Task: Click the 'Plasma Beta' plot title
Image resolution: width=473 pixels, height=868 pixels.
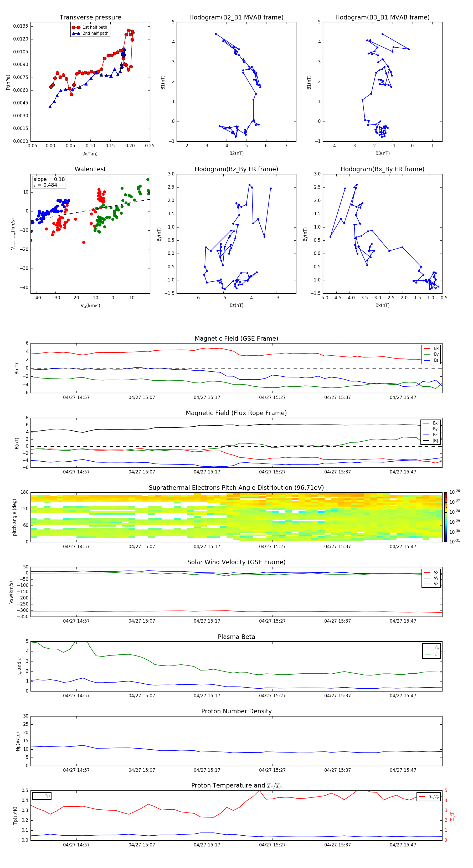Action: [236, 637]
